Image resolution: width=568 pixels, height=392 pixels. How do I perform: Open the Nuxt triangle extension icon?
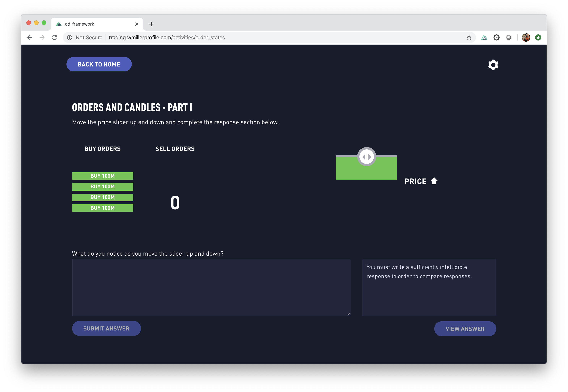484,37
